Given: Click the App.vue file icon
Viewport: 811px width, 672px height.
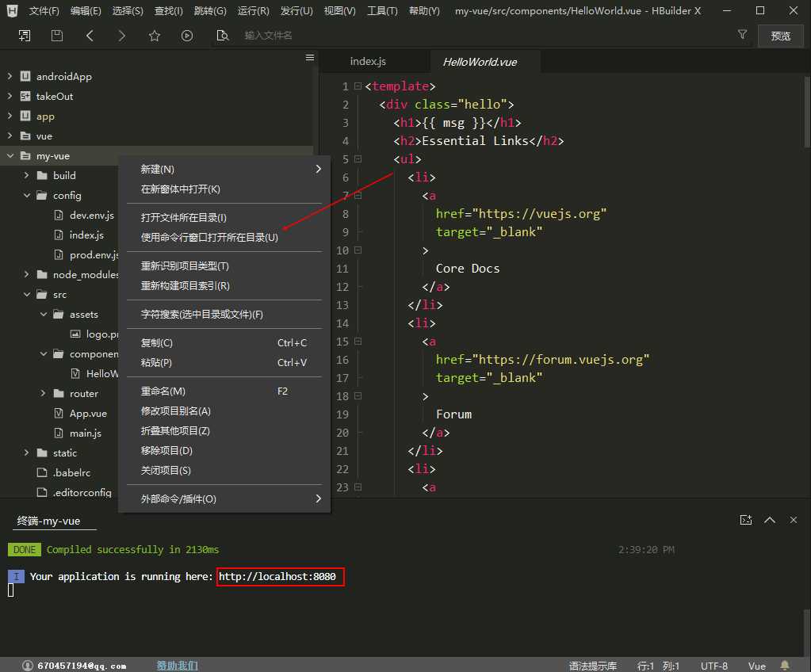Looking at the screenshot, I should coord(59,413).
